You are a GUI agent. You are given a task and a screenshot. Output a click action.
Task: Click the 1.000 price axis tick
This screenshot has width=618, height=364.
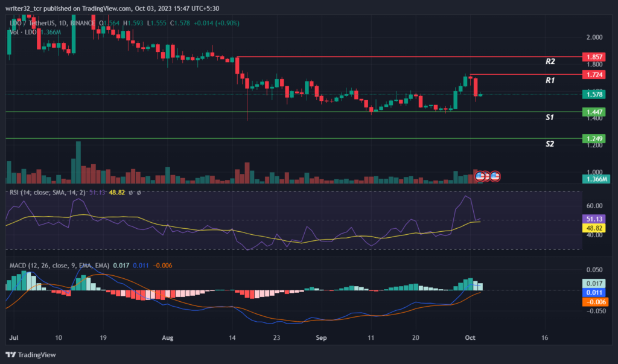[x=594, y=172]
